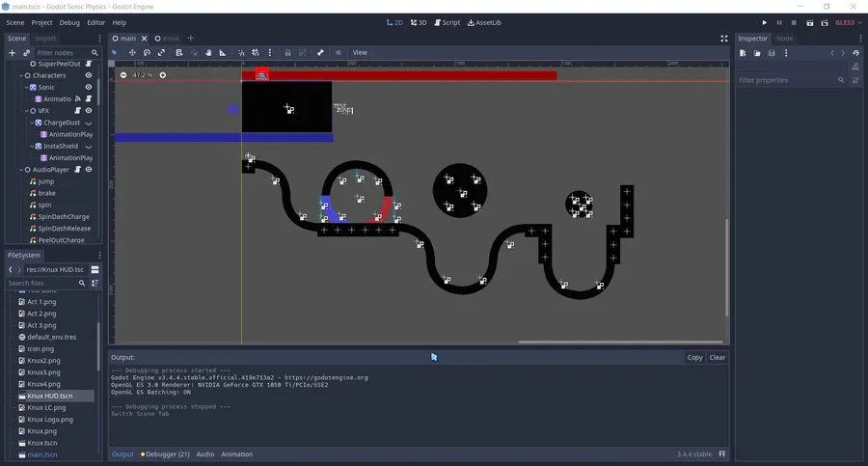Select the Rotate Mode tool
868x466 pixels.
coord(147,53)
